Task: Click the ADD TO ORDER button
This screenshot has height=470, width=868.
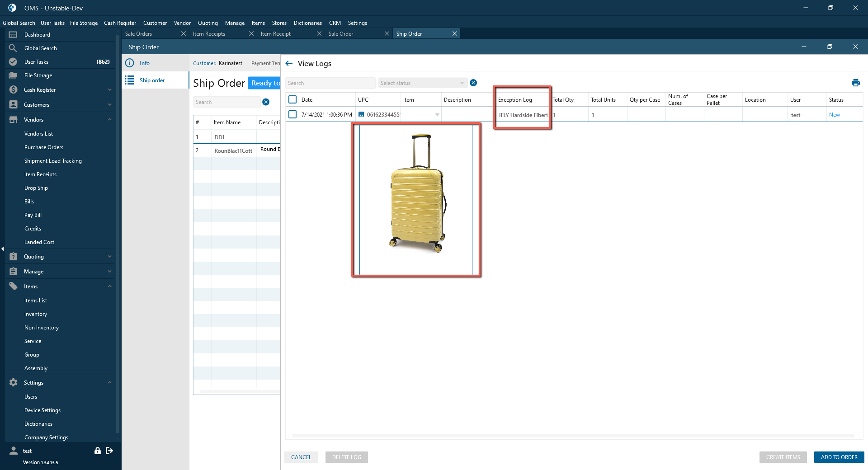Action: [839, 457]
